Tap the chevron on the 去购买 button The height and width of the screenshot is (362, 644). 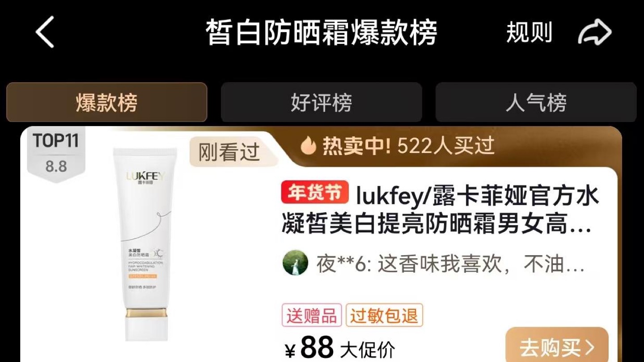pyautogui.click(x=590, y=348)
